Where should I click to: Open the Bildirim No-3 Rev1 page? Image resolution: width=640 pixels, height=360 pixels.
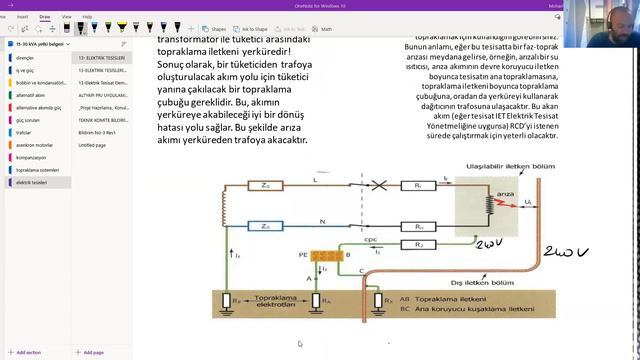(102, 133)
